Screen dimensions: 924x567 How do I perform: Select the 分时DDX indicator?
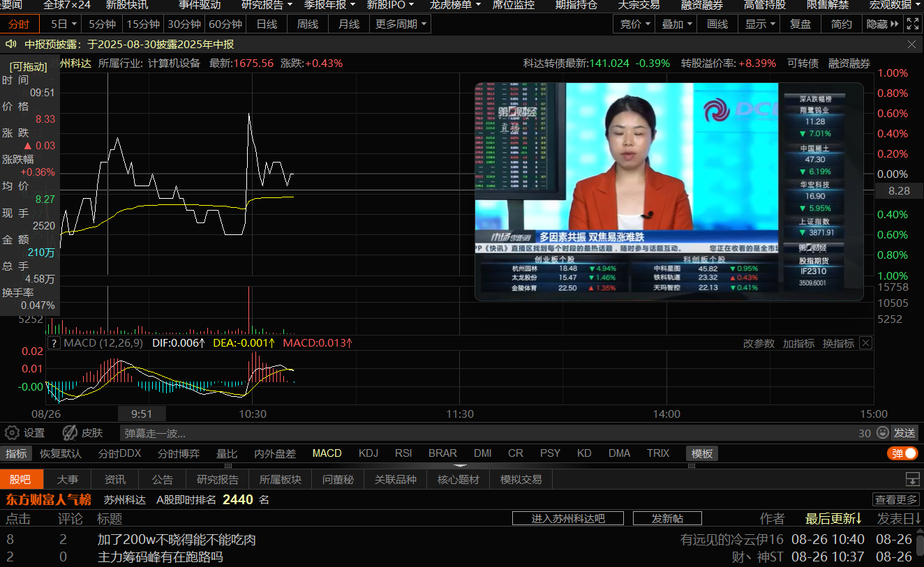(x=119, y=453)
